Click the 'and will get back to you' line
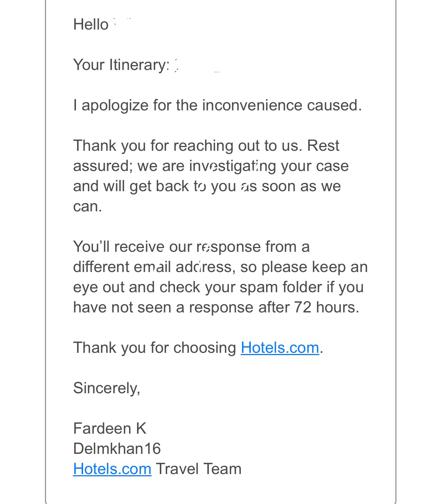The image size is (441, 504). point(207,186)
